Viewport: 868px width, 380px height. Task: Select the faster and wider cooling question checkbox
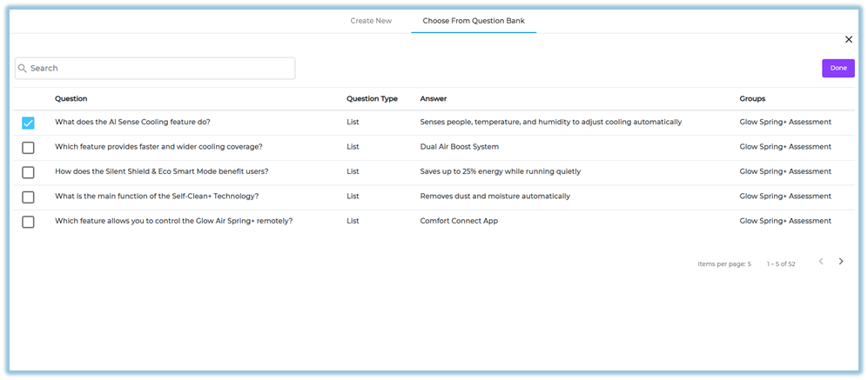[x=28, y=148]
